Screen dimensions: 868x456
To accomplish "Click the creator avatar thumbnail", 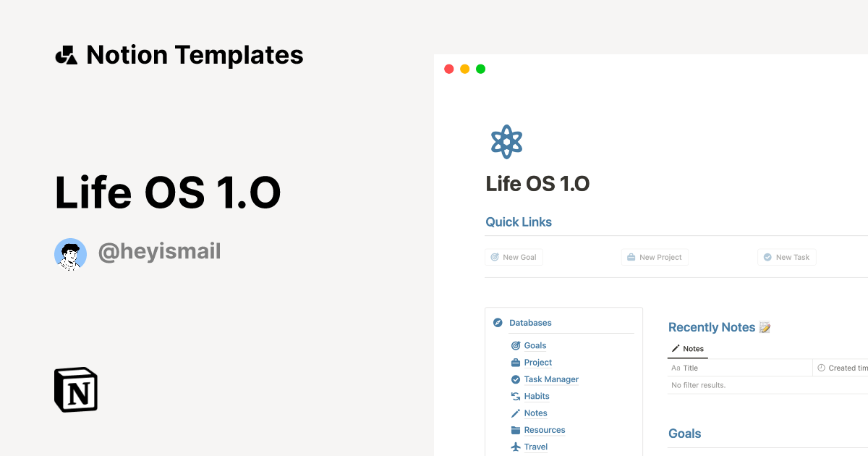I will click(x=70, y=253).
